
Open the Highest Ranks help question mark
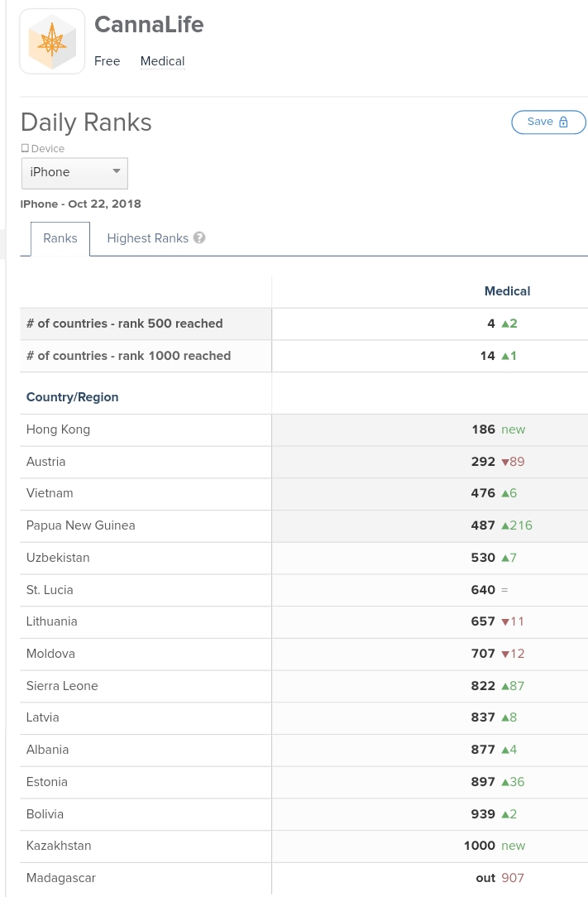198,237
